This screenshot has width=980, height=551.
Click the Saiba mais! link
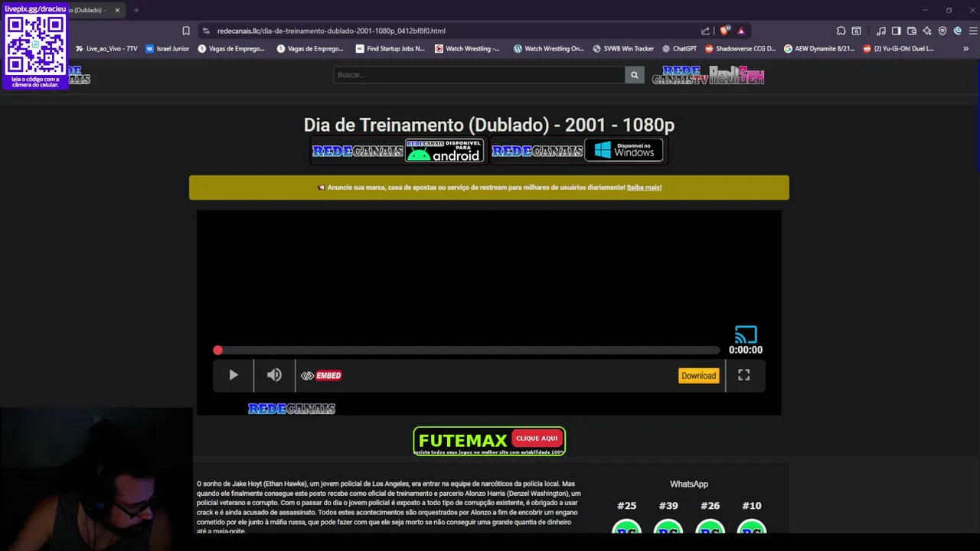point(644,187)
